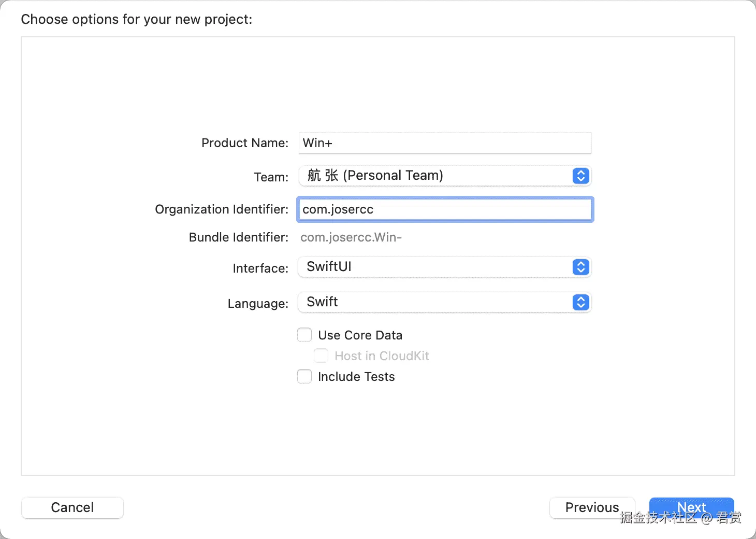The width and height of the screenshot is (756, 539).
Task: Click the "Interface:" label
Action: pos(260,268)
